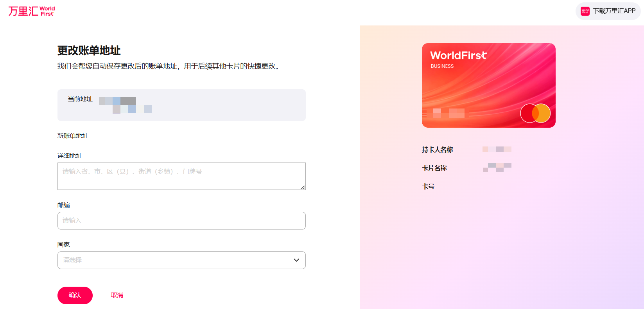
Task: Click the 卡号 label
Action: [428, 186]
